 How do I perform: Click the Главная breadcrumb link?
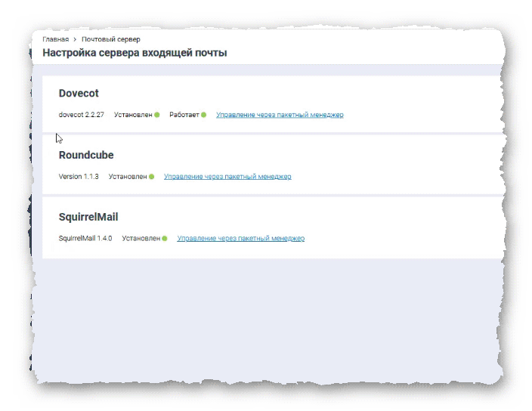pos(55,39)
